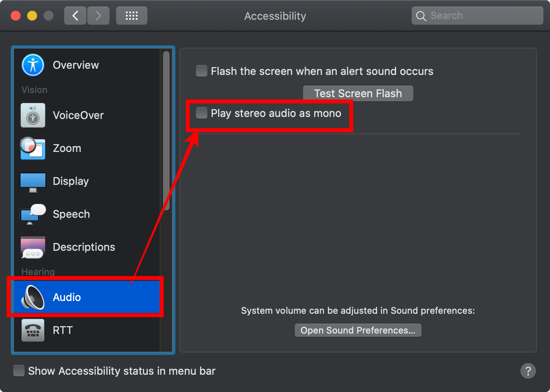The image size is (550, 392).
Task: Click Open Sound Preferences button
Action: click(358, 330)
